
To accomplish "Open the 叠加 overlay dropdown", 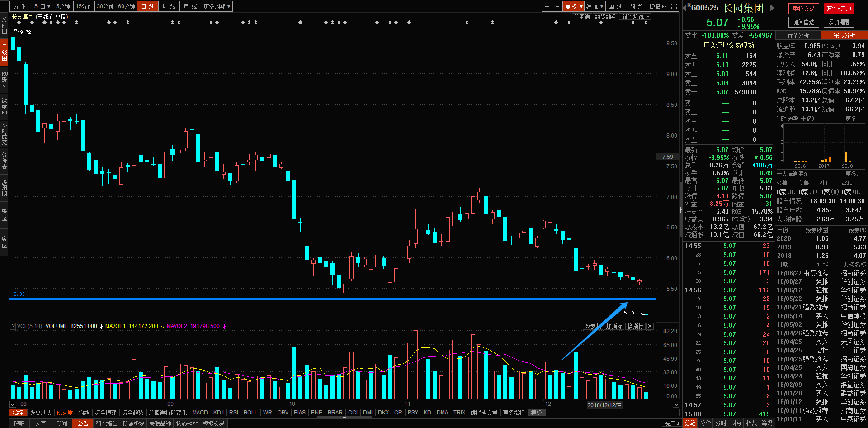I will pos(595,6).
